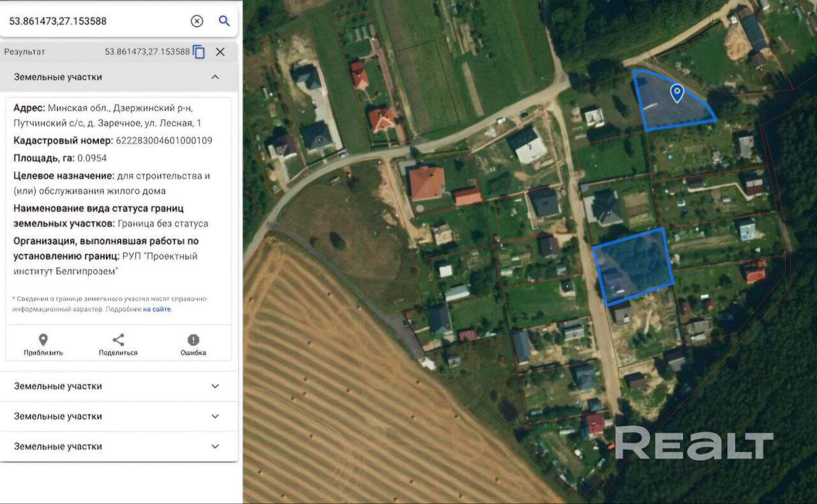Click the location pin on the map
817x504 pixels.
point(677,93)
